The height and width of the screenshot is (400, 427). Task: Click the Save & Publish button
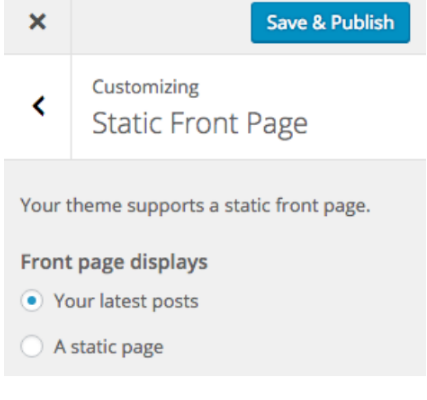(330, 23)
